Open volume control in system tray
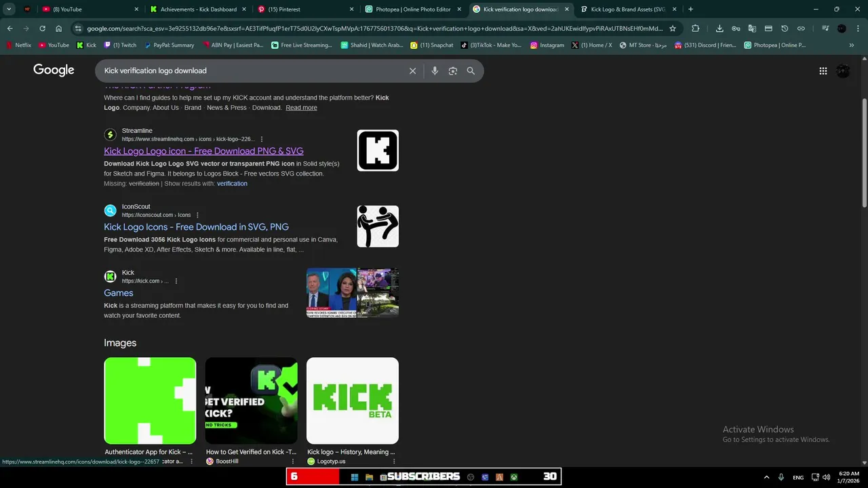Image resolution: width=868 pixels, height=488 pixels. [826, 477]
